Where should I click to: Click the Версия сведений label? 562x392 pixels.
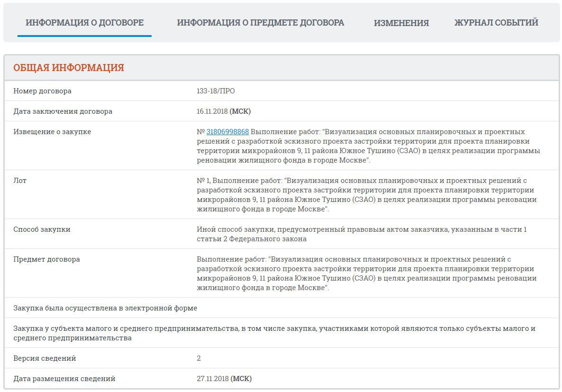pyautogui.click(x=45, y=358)
